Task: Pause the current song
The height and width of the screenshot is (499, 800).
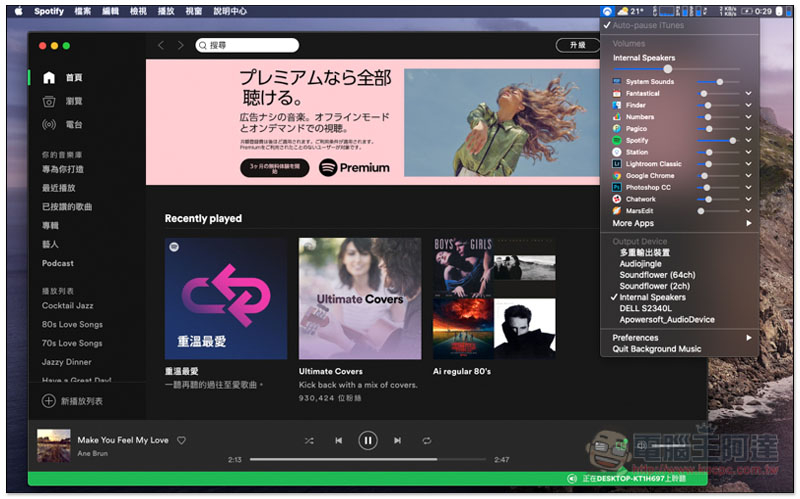Action: [x=367, y=440]
